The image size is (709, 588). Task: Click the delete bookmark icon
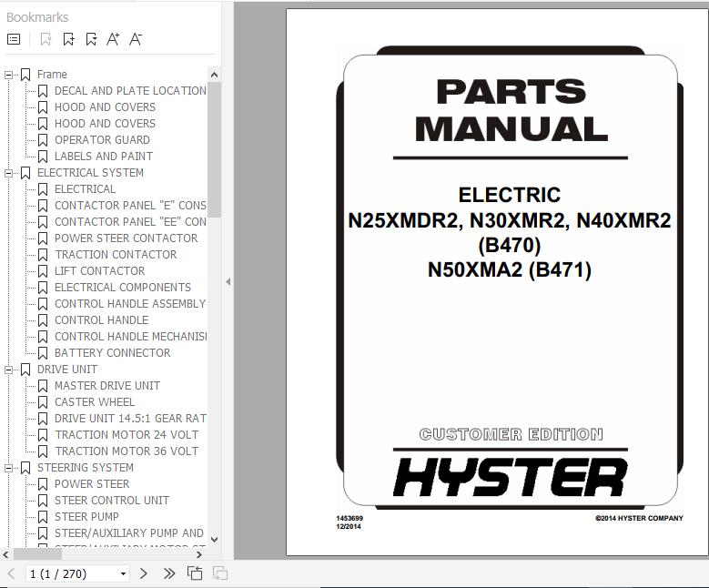click(46, 39)
